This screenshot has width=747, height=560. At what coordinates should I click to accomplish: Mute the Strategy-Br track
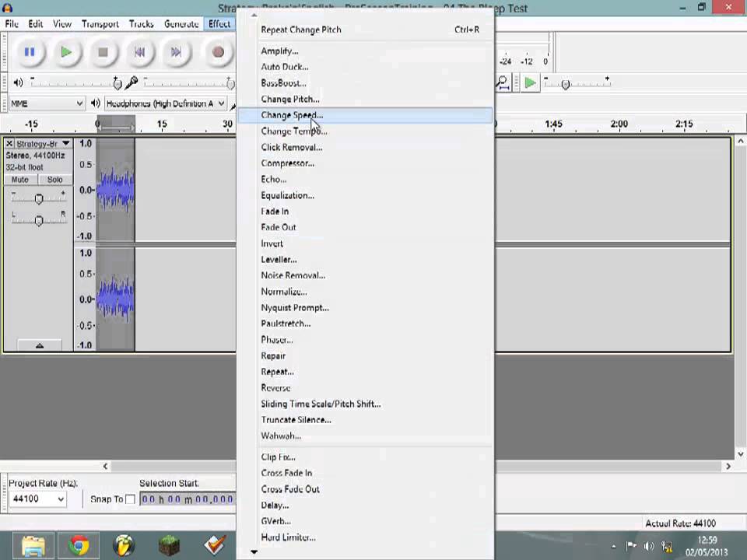(x=20, y=180)
